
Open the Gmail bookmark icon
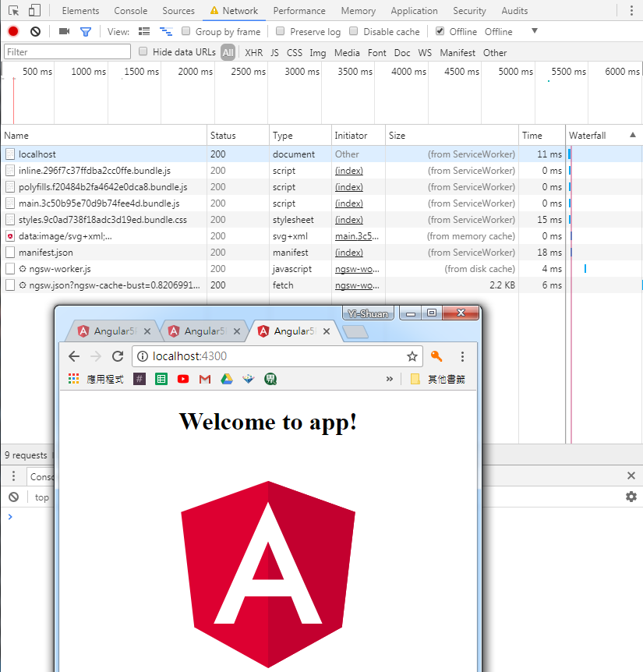205,379
